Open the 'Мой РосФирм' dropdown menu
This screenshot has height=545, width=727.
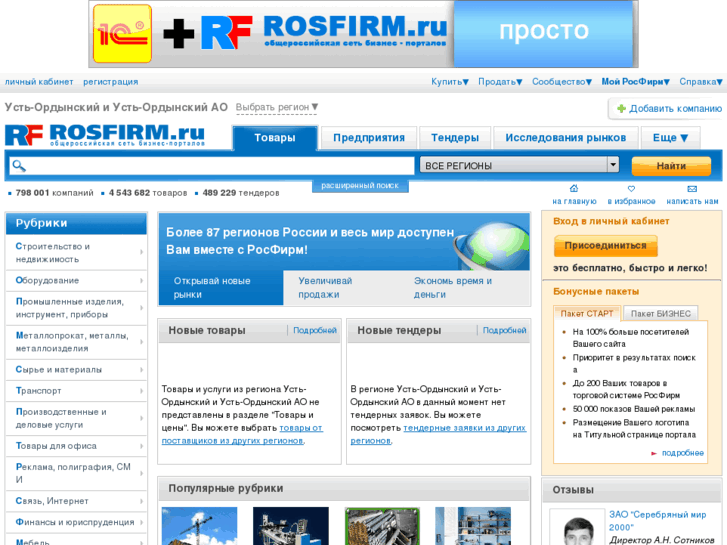(x=636, y=82)
